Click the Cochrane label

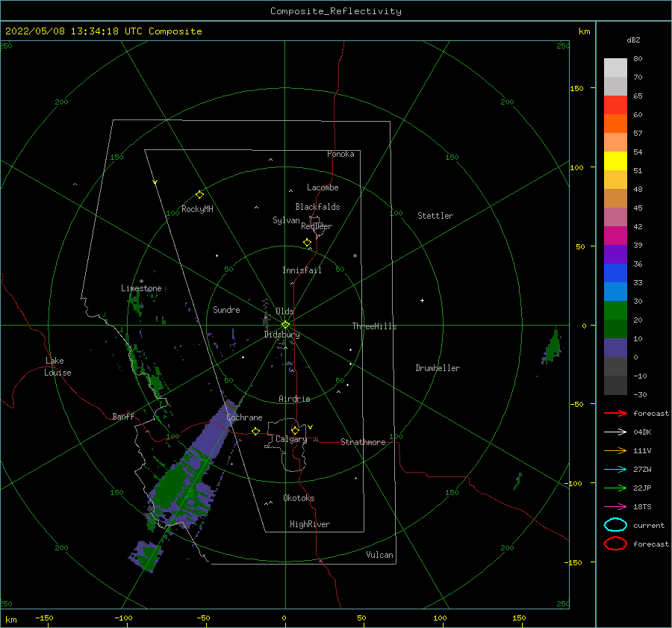(244, 417)
